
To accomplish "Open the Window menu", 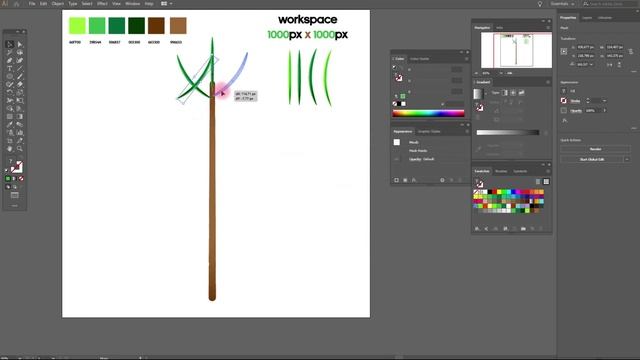I will tap(133, 4).
